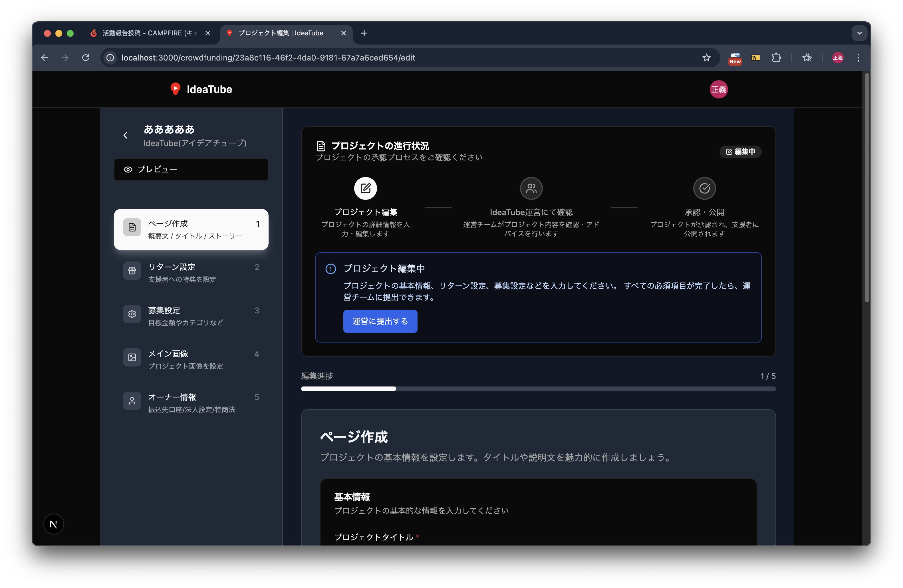Click the IdeaTube運営にて確認 people icon

(531, 188)
